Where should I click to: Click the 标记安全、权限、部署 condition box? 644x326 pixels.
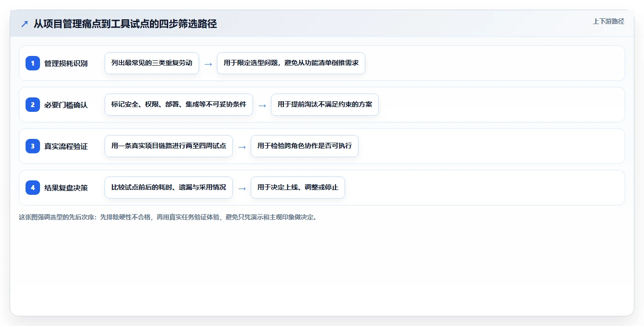[x=179, y=105]
